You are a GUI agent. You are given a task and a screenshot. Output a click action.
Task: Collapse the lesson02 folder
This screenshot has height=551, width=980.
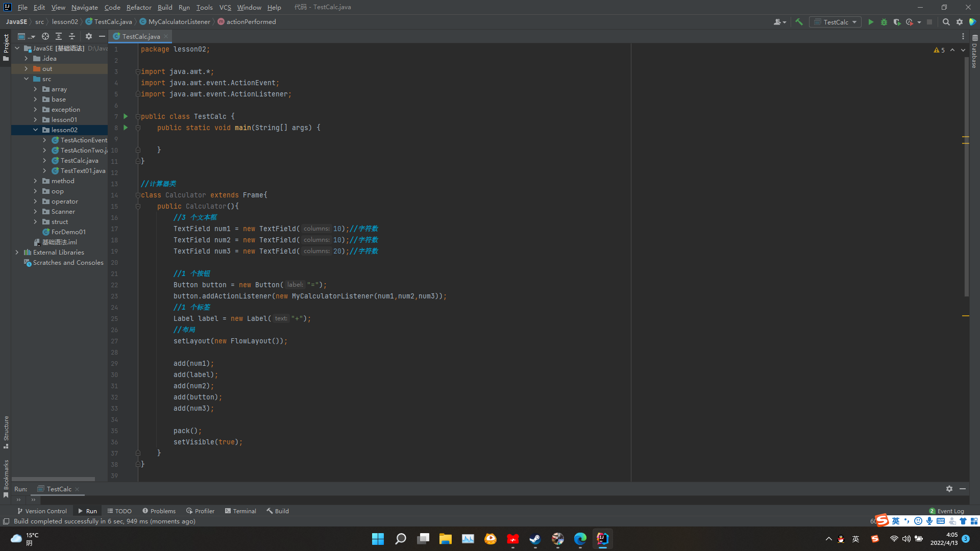point(36,130)
